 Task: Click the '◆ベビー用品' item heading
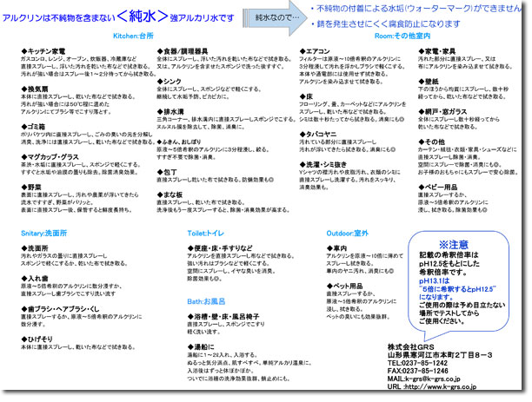pyautogui.click(x=437, y=187)
